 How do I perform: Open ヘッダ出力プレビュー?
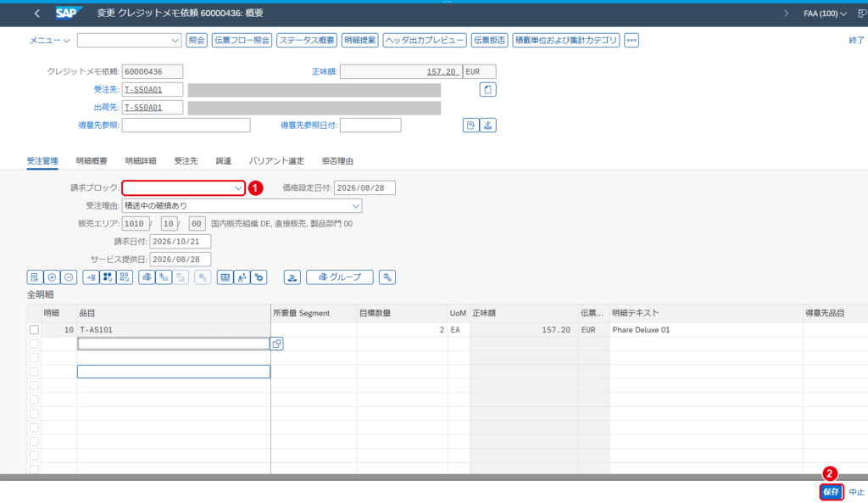coord(425,41)
